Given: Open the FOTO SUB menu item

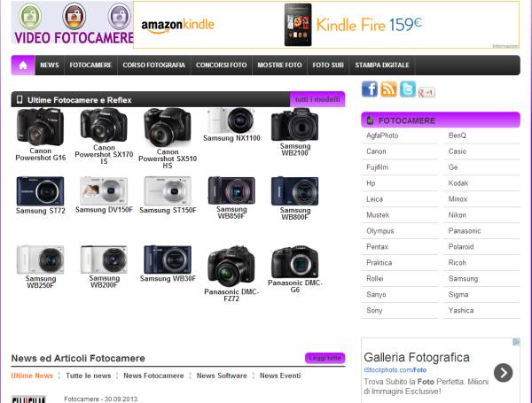Looking at the screenshot, I should coord(328,65).
